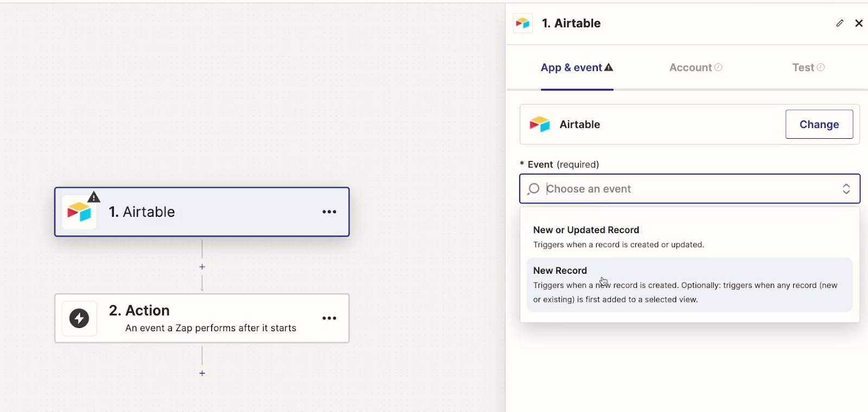Select the 2. Action step card

pyautogui.click(x=202, y=318)
